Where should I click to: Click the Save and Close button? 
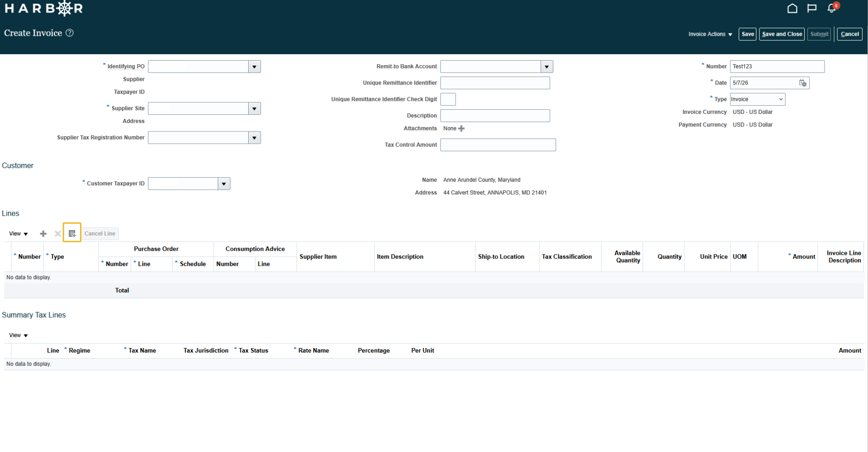(x=782, y=34)
